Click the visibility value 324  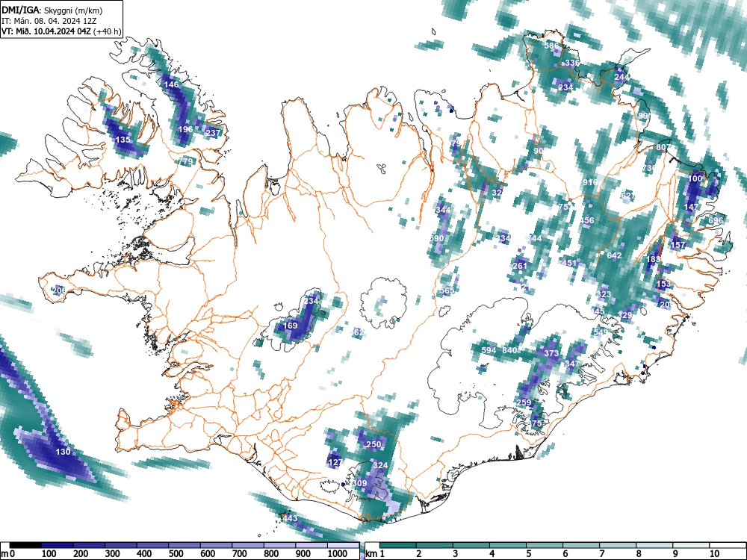[380, 465]
